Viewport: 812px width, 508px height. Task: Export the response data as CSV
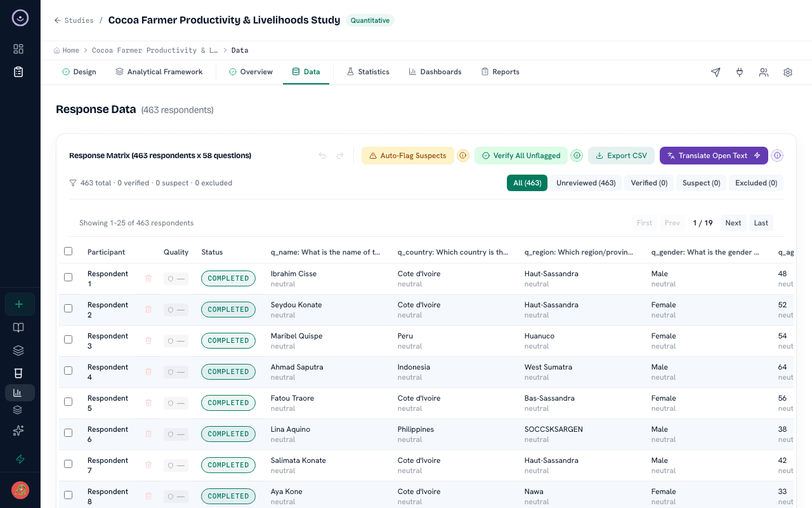(x=621, y=156)
